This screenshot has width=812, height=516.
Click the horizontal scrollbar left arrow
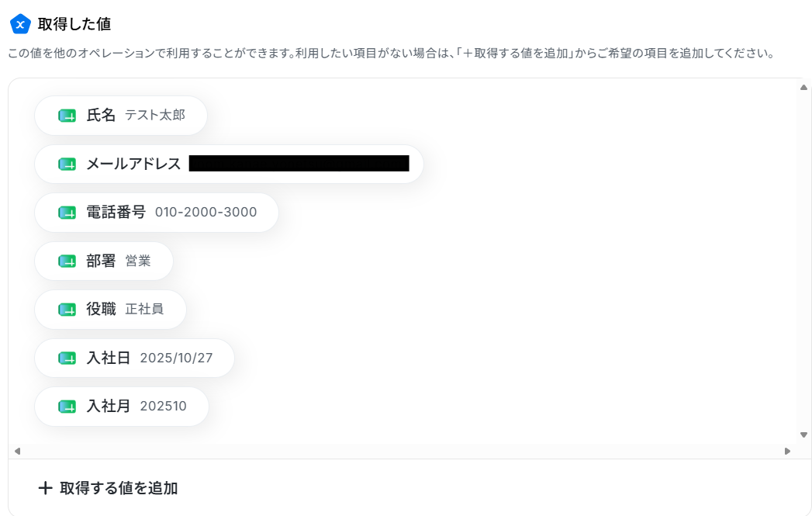click(18, 452)
